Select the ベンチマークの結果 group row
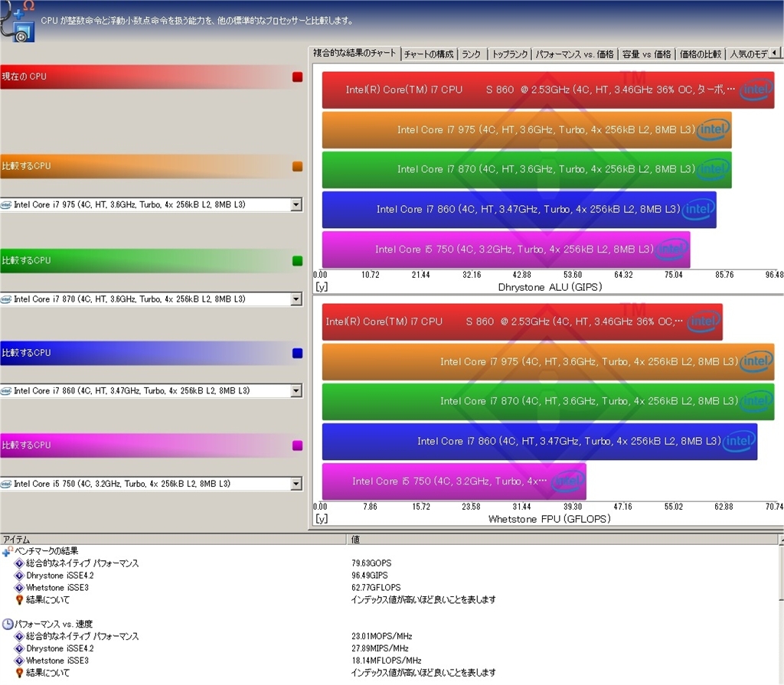 46,551
